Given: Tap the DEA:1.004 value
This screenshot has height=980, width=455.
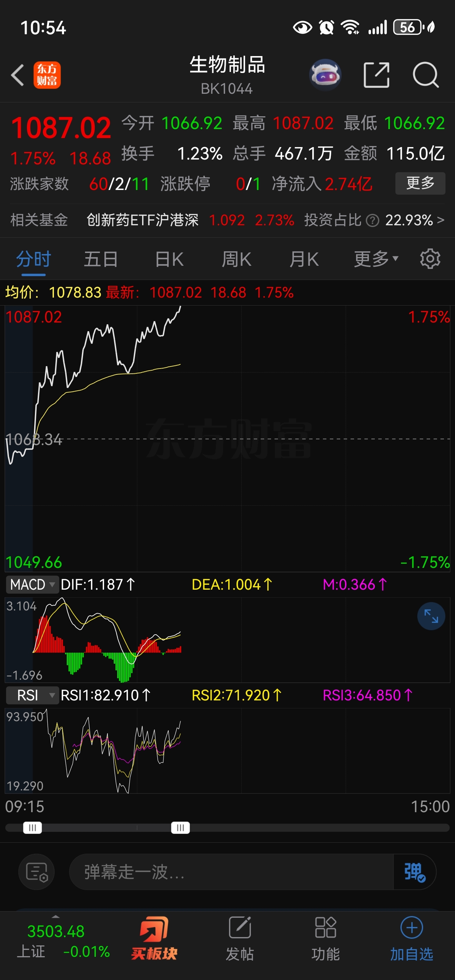Looking at the screenshot, I should click(232, 584).
